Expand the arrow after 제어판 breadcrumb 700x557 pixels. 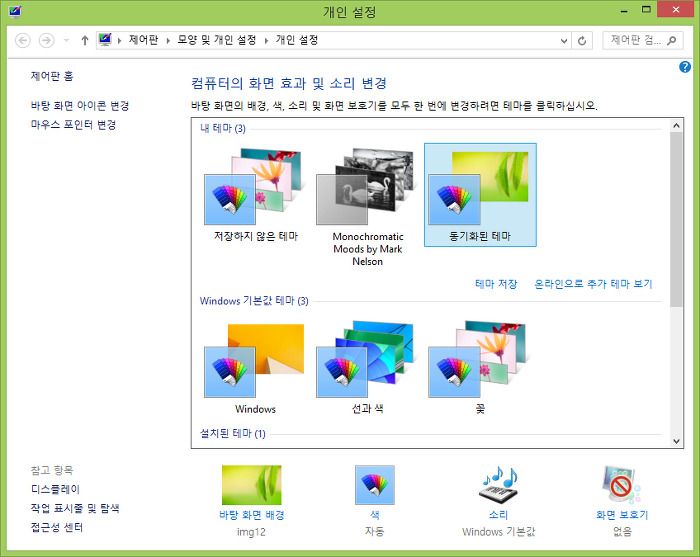point(168,41)
